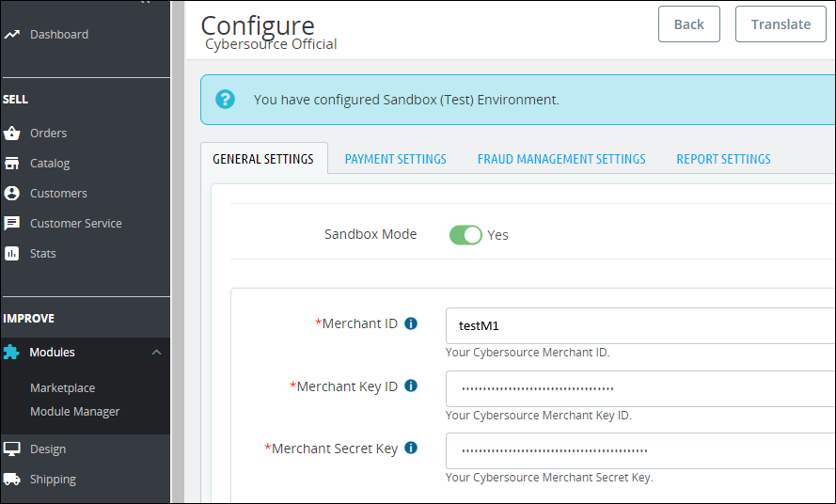Image resolution: width=836 pixels, height=504 pixels.
Task: Click the question mark icon in Sandbox notice
Action: coord(225,99)
